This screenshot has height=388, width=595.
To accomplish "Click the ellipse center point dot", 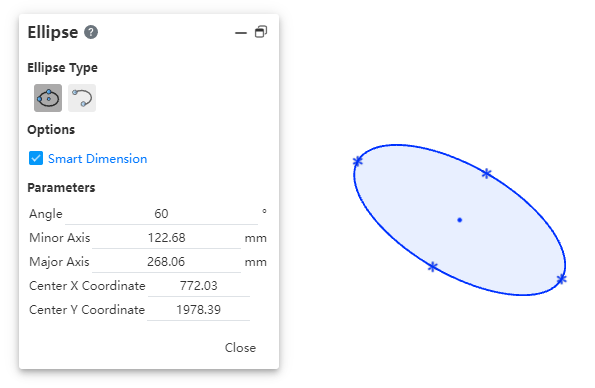I will click(x=460, y=220).
